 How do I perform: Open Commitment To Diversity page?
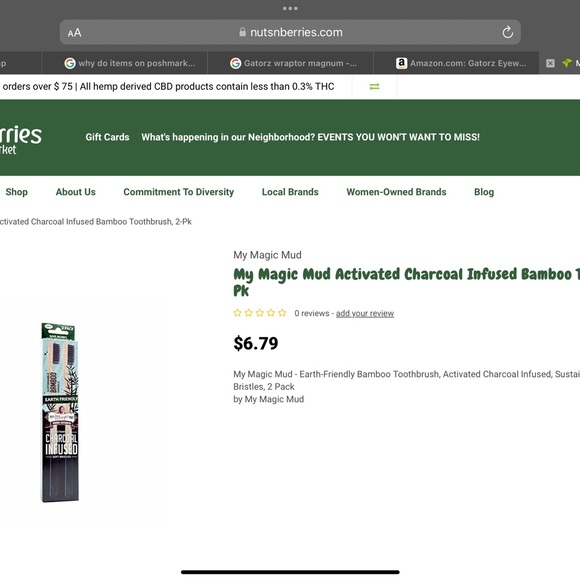click(x=179, y=192)
